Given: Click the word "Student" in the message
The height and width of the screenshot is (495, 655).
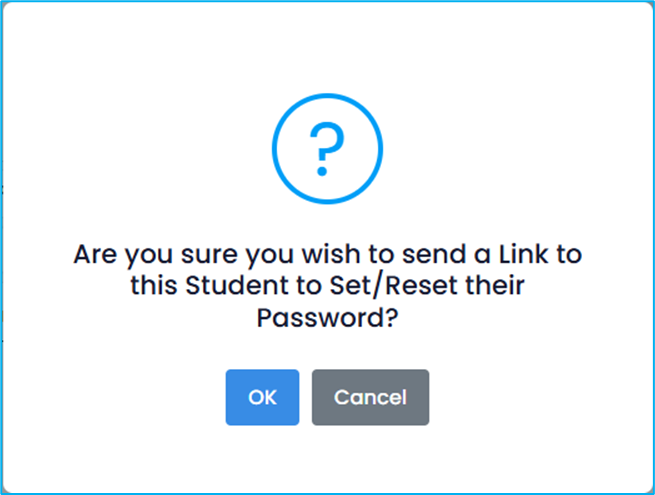Looking at the screenshot, I should 228,286.
